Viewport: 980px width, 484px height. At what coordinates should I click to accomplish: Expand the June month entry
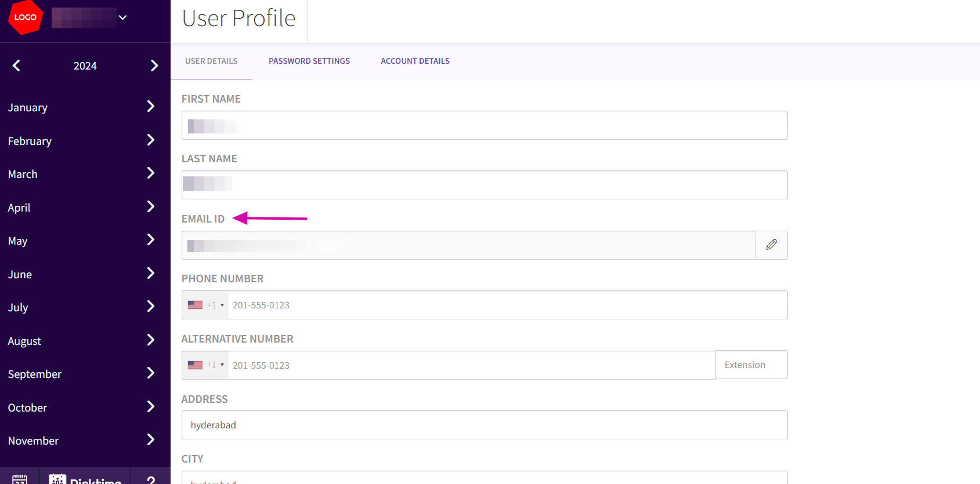click(150, 274)
